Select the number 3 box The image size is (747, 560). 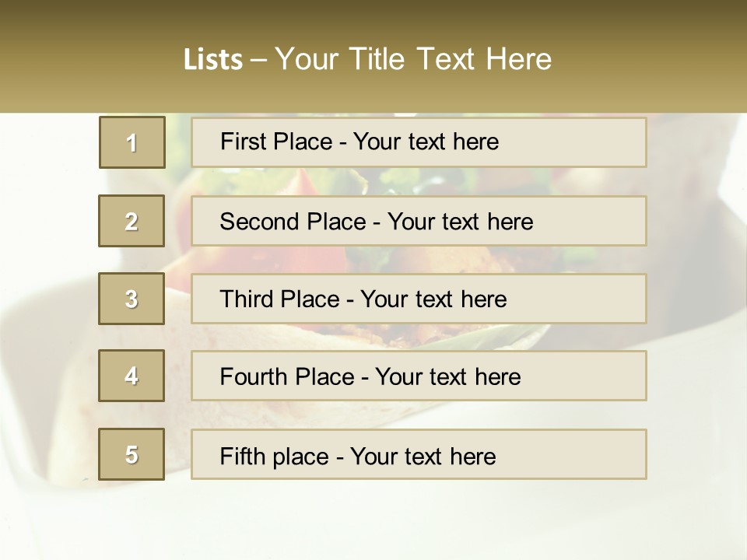pyautogui.click(x=132, y=299)
